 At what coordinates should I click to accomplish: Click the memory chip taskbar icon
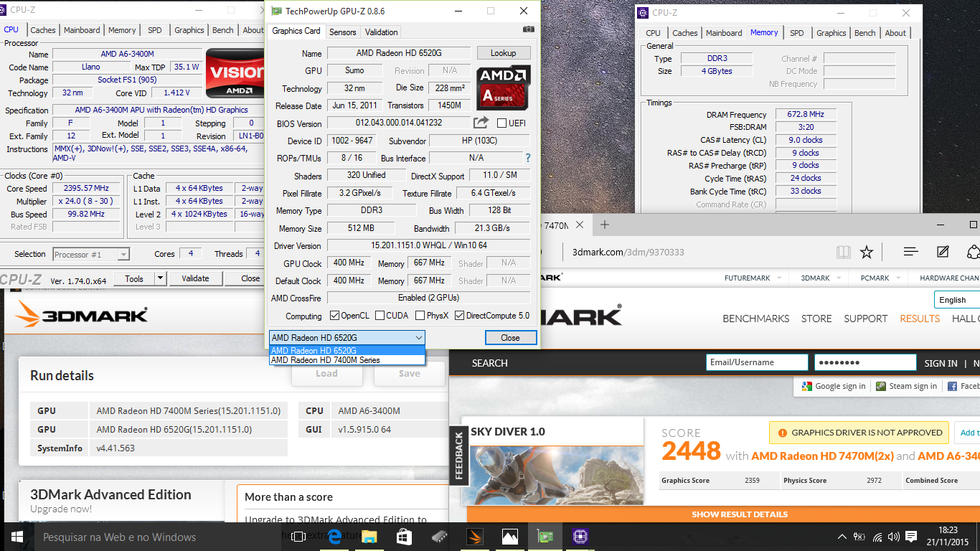point(439,537)
